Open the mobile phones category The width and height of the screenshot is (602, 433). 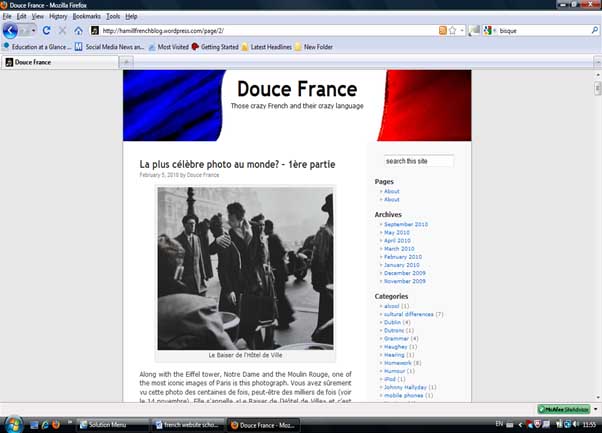[x=404, y=395]
